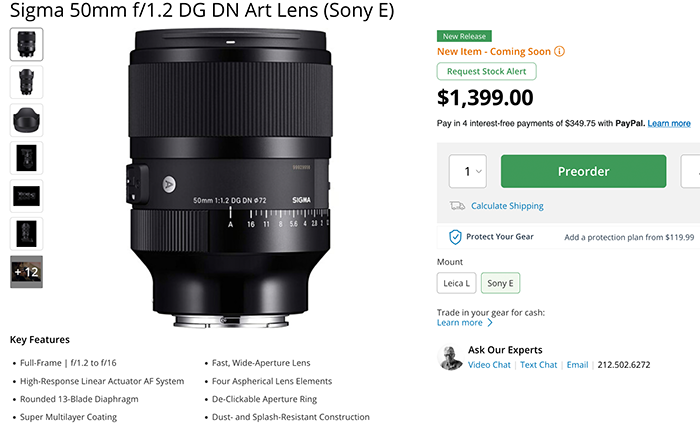700x423 pixels.
Task: Select the Leica L mount option
Action: (456, 283)
